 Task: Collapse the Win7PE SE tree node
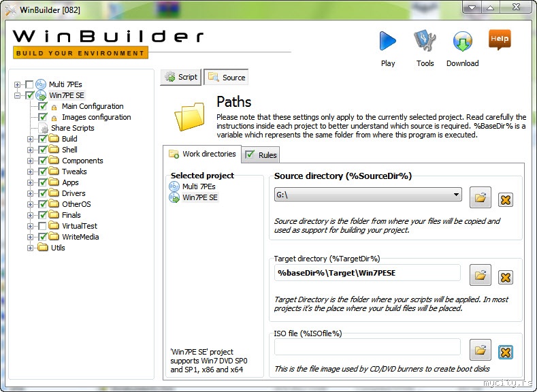pyautogui.click(x=17, y=95)
